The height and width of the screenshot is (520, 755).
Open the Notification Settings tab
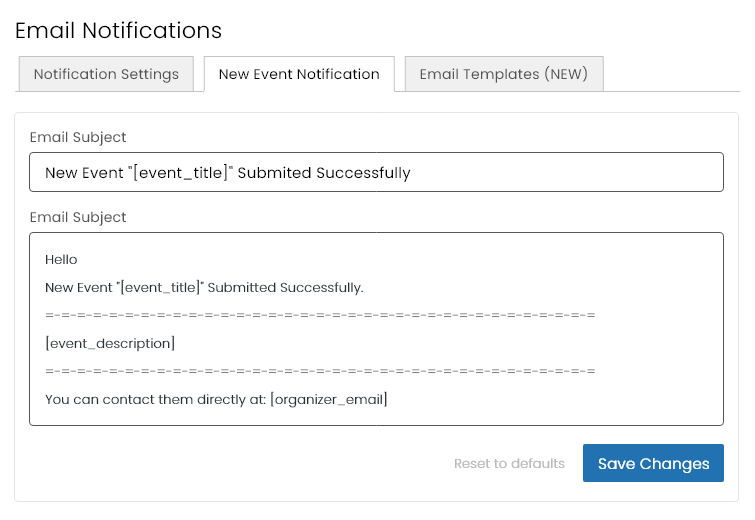coord(106,74)
